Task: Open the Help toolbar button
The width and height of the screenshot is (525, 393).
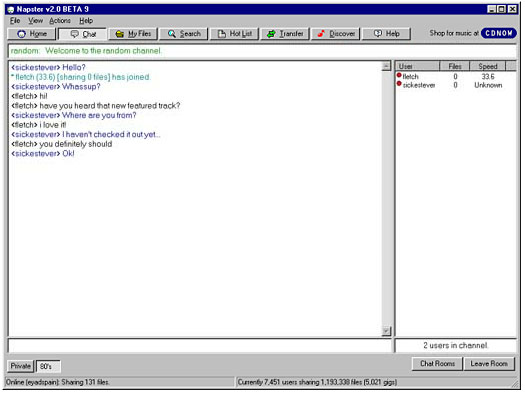Action: pyautogui.click(x=386, y=34)
